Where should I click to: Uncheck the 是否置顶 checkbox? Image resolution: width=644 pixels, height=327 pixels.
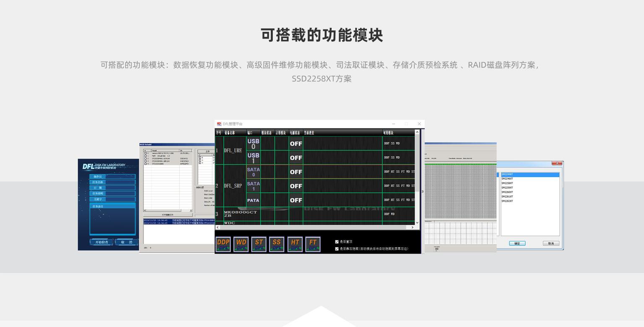pos(337,242)
